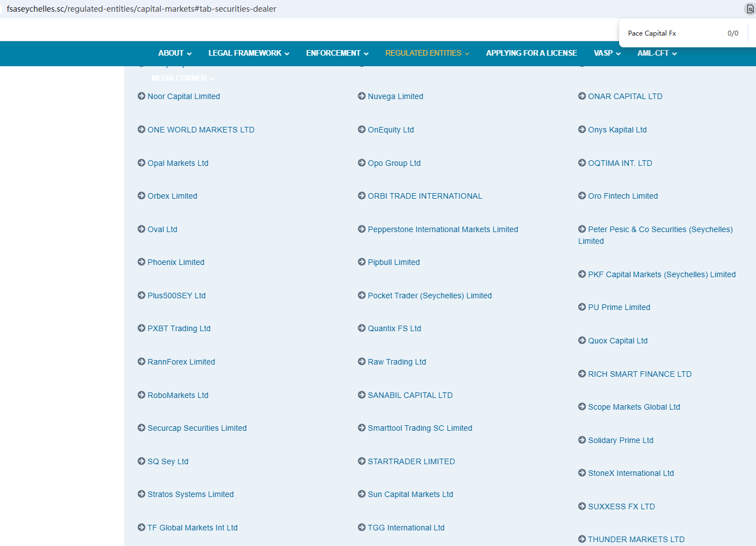Click the page search icon in the address bar

tap(750, 9)
